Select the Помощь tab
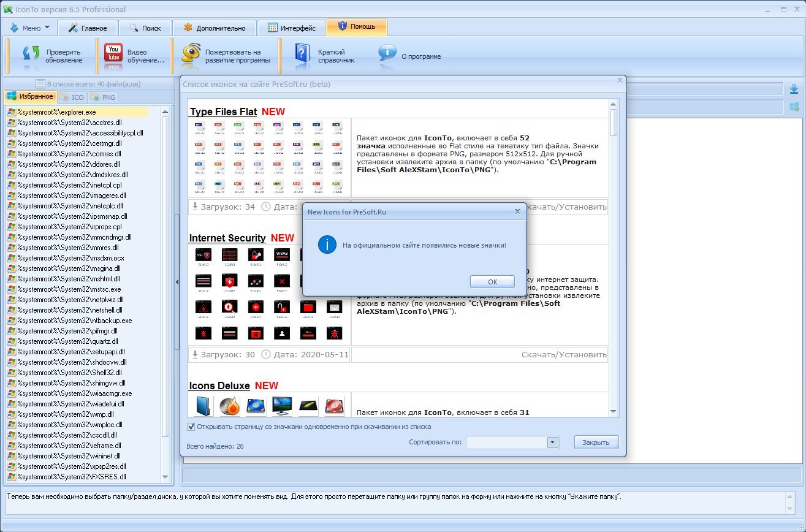 357,27
